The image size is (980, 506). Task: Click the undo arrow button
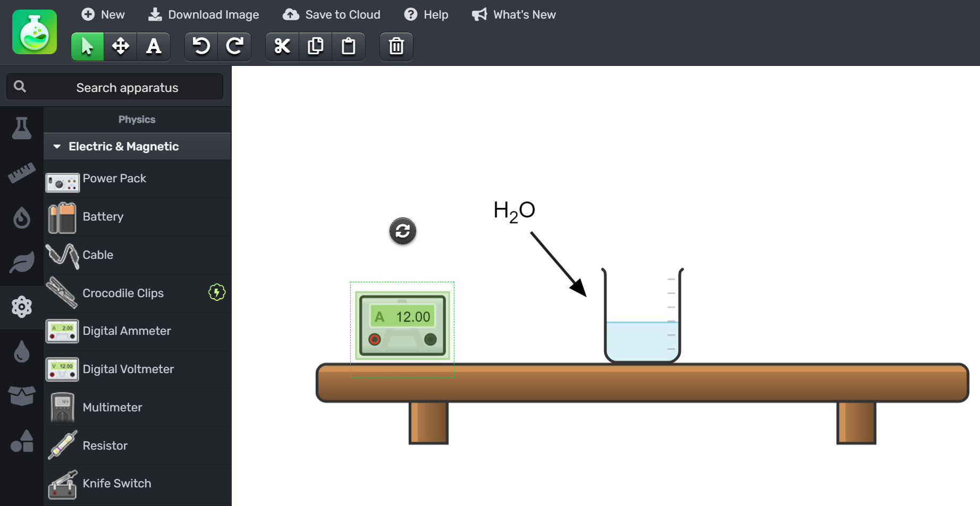[x=201, y=47]
